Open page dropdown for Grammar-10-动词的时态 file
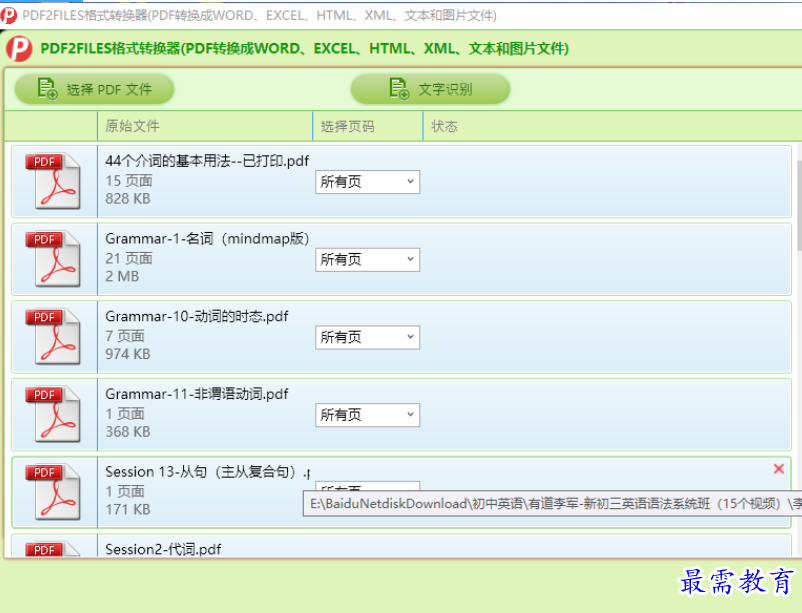The width and height of the screenshot is (802, 613). pyautogui.click(x=367, y=338)
